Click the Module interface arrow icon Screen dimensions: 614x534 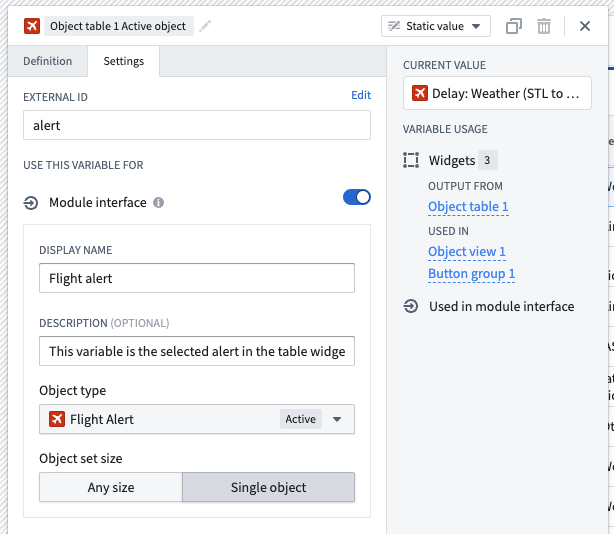click(x=31, y=203)
